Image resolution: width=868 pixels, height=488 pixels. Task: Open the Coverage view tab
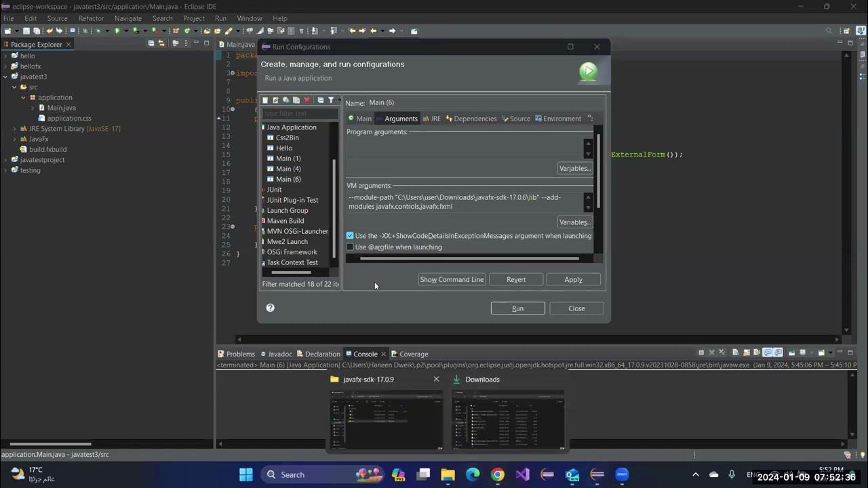pos(410,354)
